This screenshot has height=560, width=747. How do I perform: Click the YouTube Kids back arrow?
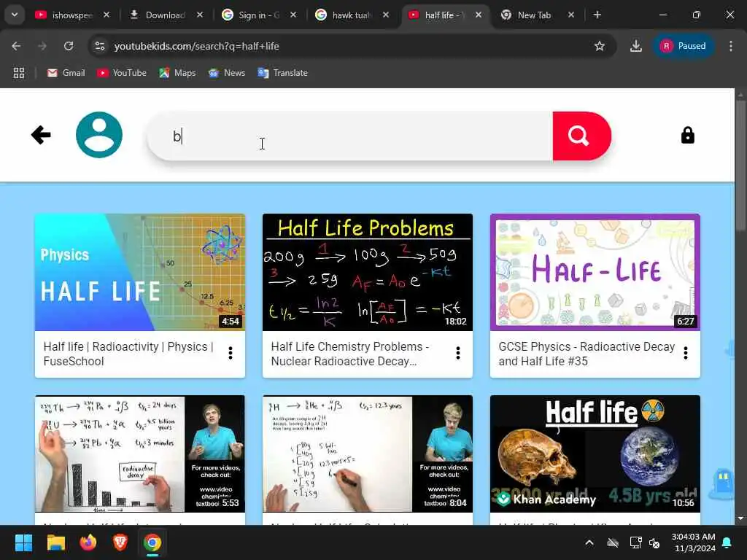pos(41,135)
